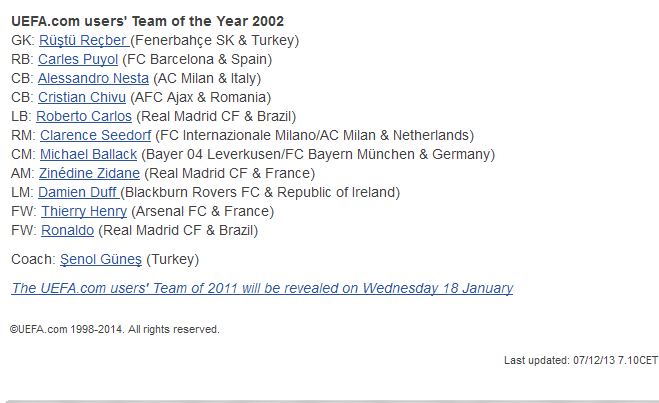Image resolution: width=659 pixels, height=403 pixels.
Task: Click the Real Madrid CF & France text
Action: [229, 173]
